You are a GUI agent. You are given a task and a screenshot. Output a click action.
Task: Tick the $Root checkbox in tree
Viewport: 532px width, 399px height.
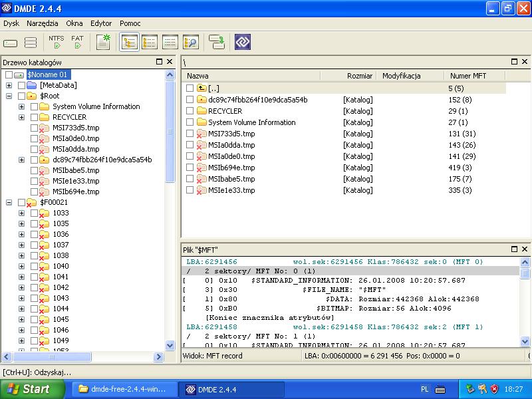click(21, 96)
